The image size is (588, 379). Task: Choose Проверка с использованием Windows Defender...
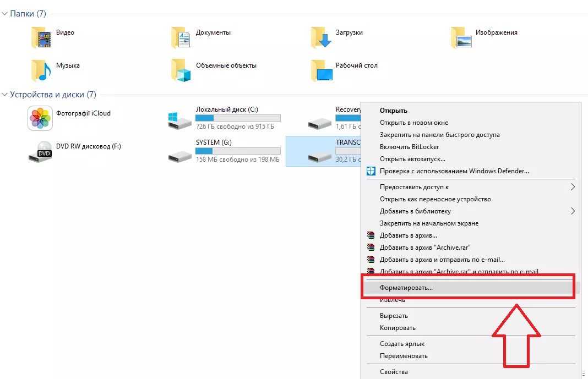click(454, 171)
